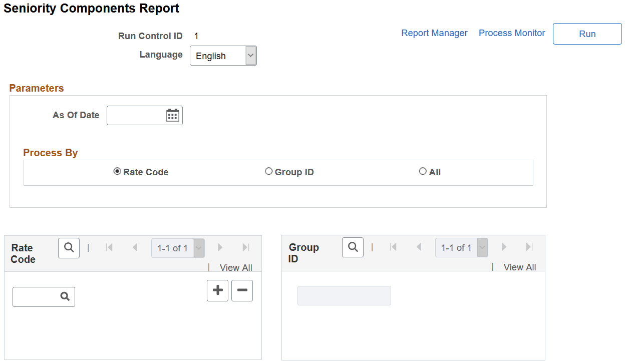Go to first row in Group ID grid

393,247
